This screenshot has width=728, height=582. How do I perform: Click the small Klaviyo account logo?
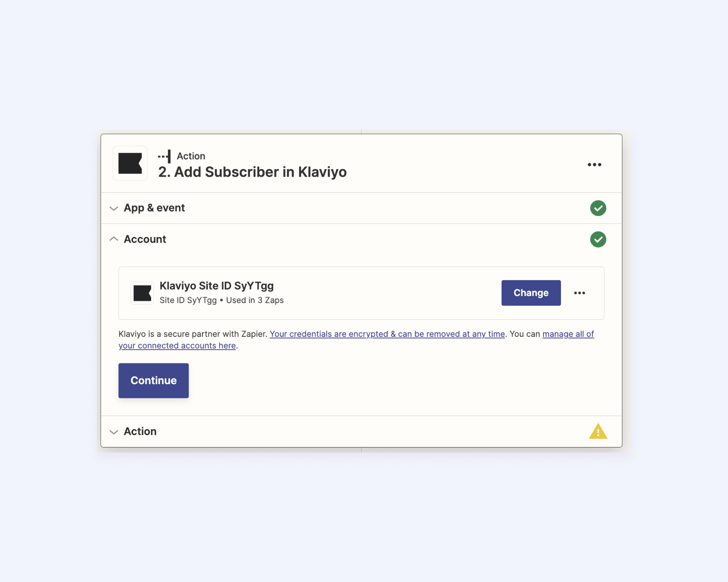point(142,293)
